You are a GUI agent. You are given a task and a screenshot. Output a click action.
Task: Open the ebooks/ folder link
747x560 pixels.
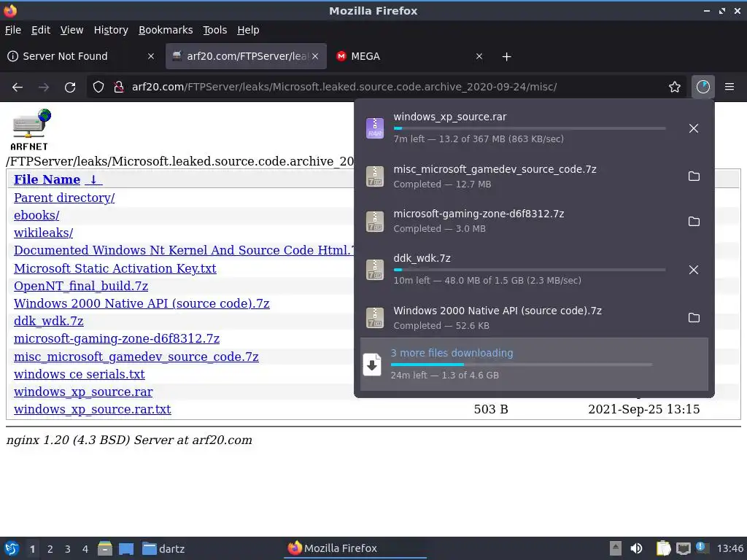click(x=36, y=215)
